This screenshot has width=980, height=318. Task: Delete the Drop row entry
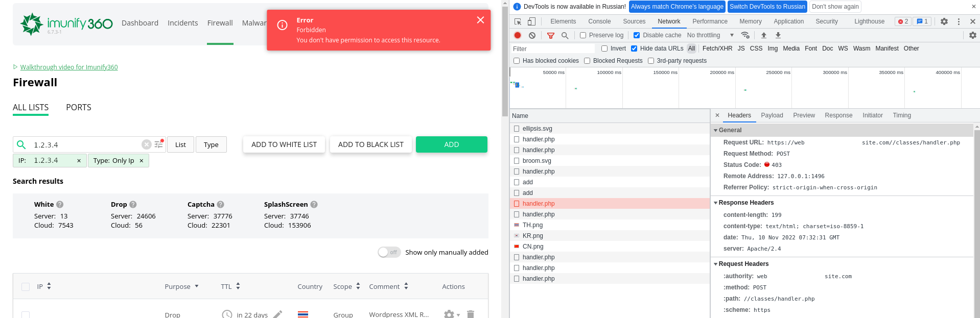coord(471,314)
